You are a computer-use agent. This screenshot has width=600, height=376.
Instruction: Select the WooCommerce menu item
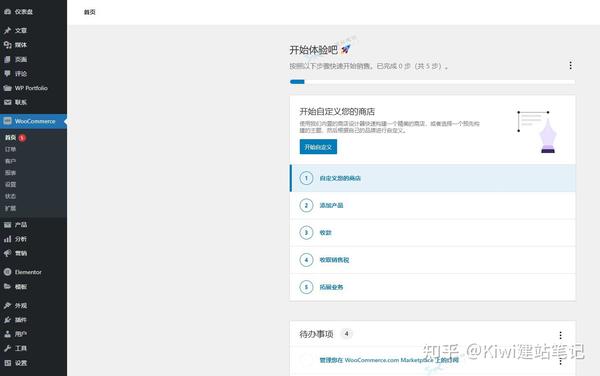(x=33, y=121)
